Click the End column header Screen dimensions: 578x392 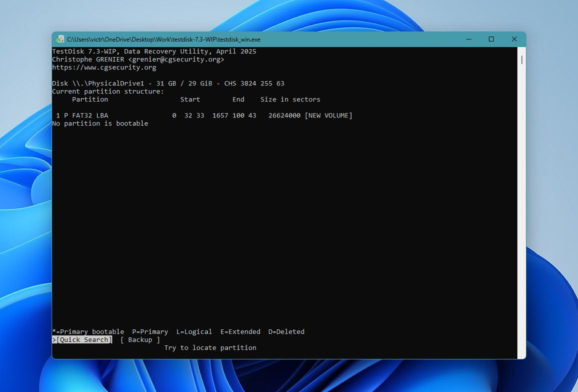pyautogui.click(x=238, y=100)
